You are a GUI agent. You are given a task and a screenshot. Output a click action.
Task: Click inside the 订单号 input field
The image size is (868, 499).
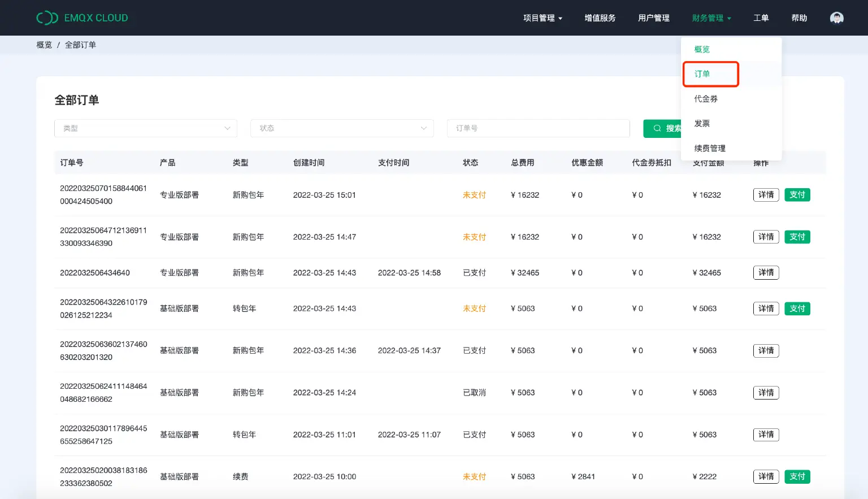pyautogui.click(x=538, y=128)
